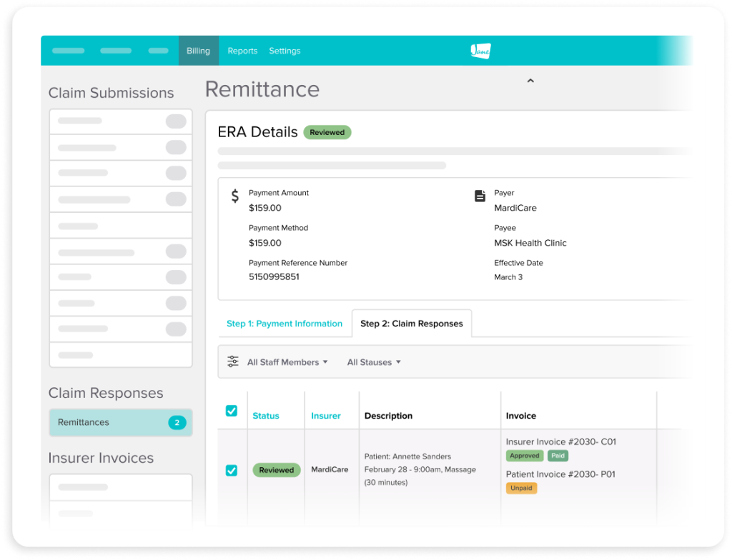
Task: Switch to Step 2: Claim Responses tab
Action: [412, 323]
